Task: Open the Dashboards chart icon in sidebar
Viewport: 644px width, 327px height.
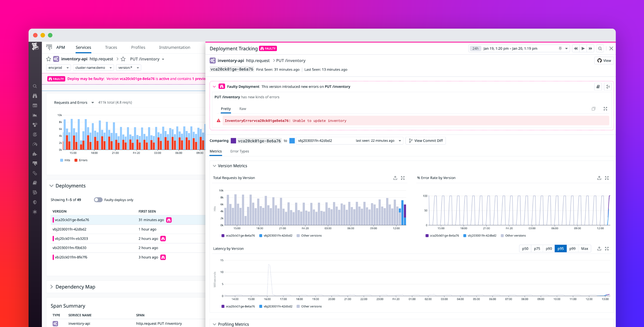Action: click(x=35, y=115)
